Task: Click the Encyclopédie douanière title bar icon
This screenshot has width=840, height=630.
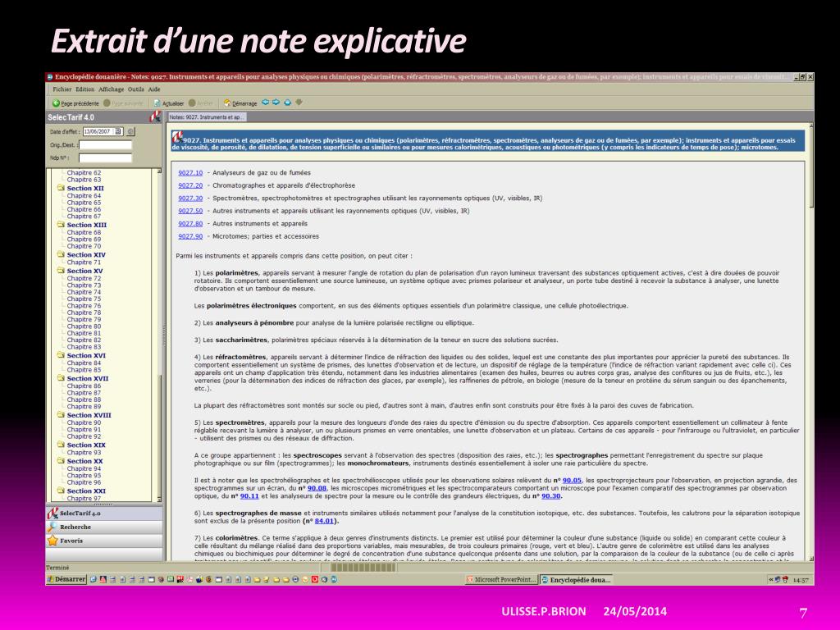Action: click(x=49, y=77)
